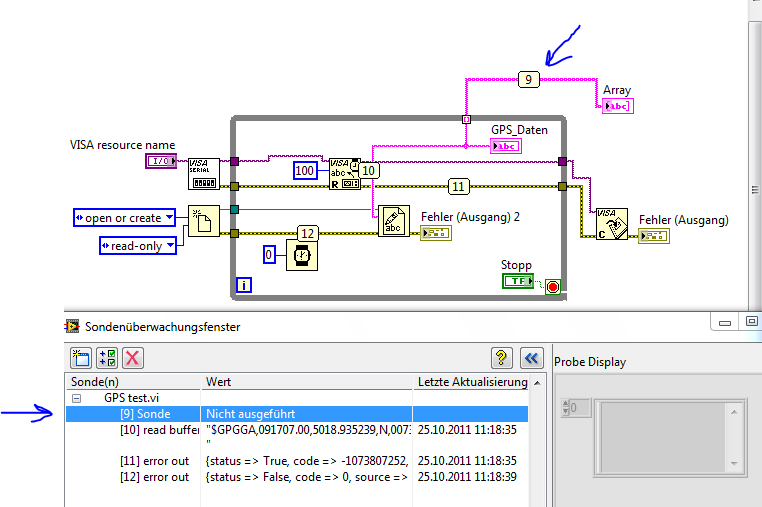This screenshot has width=762, height=507.
Task: Click the VISA Configure Serial Port node
Action: click(204, 174)
